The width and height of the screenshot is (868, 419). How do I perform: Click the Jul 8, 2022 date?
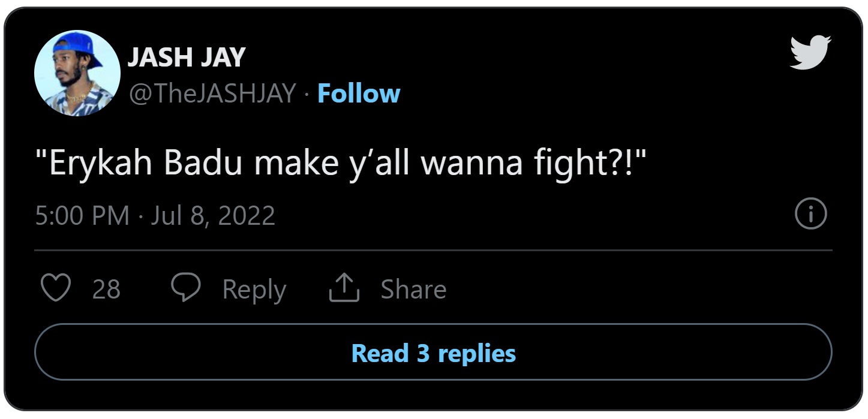(x=213, y=215)
